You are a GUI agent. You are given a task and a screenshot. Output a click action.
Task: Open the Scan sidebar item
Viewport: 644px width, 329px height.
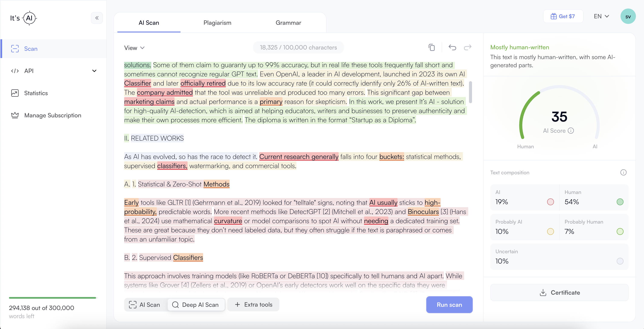pyautogui.click(x=54, y=49)
